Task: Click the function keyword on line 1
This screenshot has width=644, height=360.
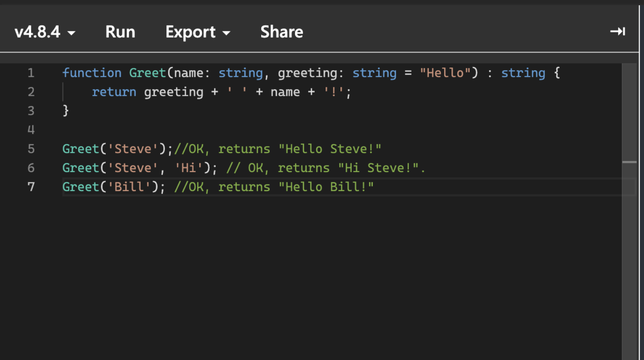Action: [x=91, y=73]
